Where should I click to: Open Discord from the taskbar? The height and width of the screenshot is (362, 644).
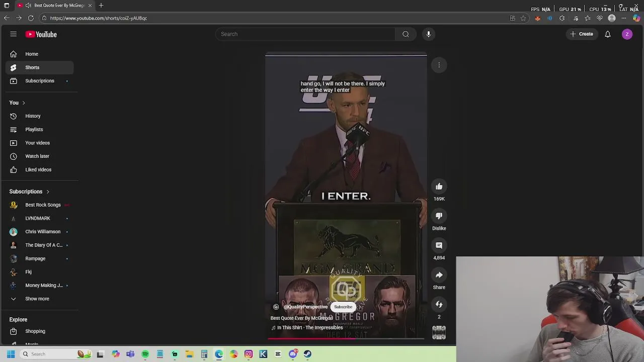click(293, 354)
